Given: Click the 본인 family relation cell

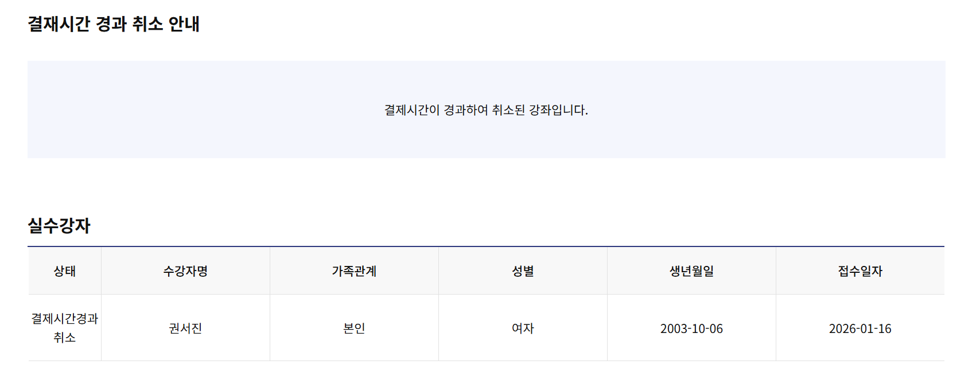Looking at the screenshot, I should [x=354, y=328].
